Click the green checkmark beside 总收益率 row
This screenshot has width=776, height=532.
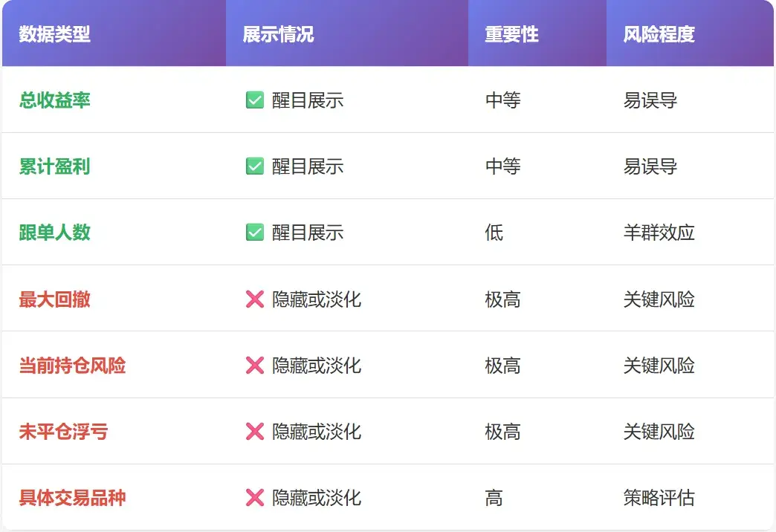[x=255, y=100]
